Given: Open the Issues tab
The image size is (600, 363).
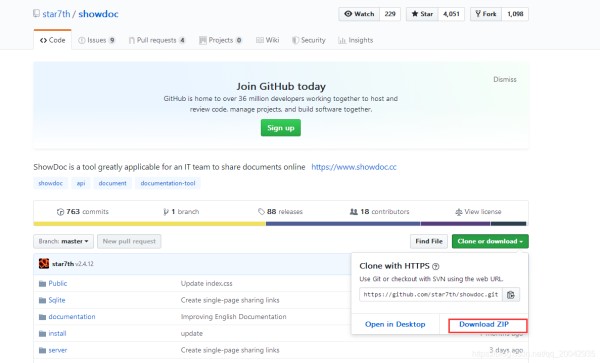Looking at the screenshot, I should tap(96, 40).
